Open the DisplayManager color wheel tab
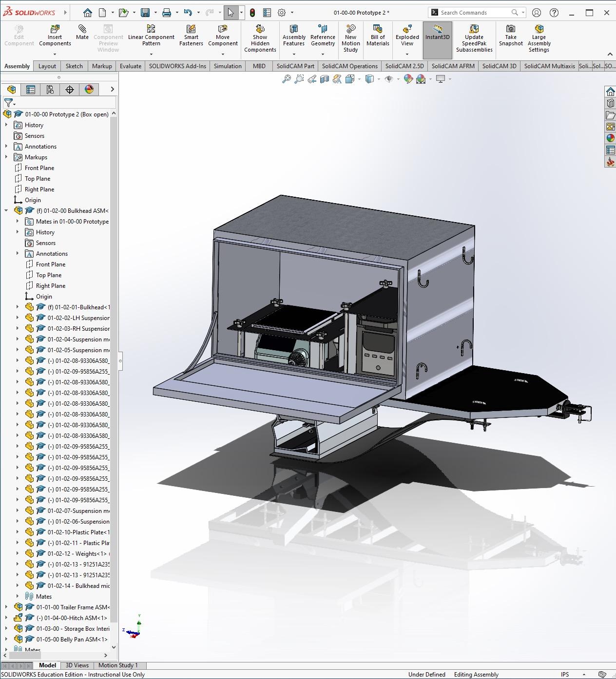Screen dimensions: 616x679 click(x=89, y=89)
